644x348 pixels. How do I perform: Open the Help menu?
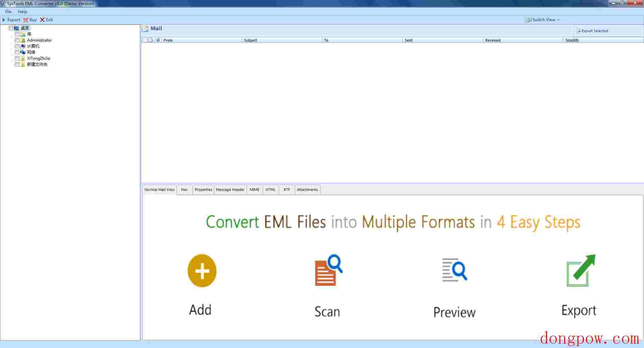pos(22,12)
